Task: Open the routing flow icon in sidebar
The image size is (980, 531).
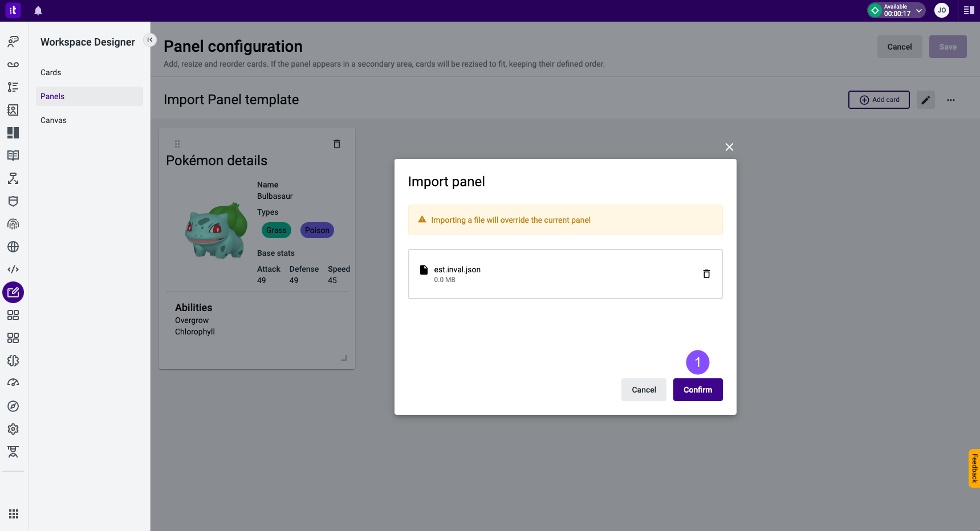Action: coord(13,178)
